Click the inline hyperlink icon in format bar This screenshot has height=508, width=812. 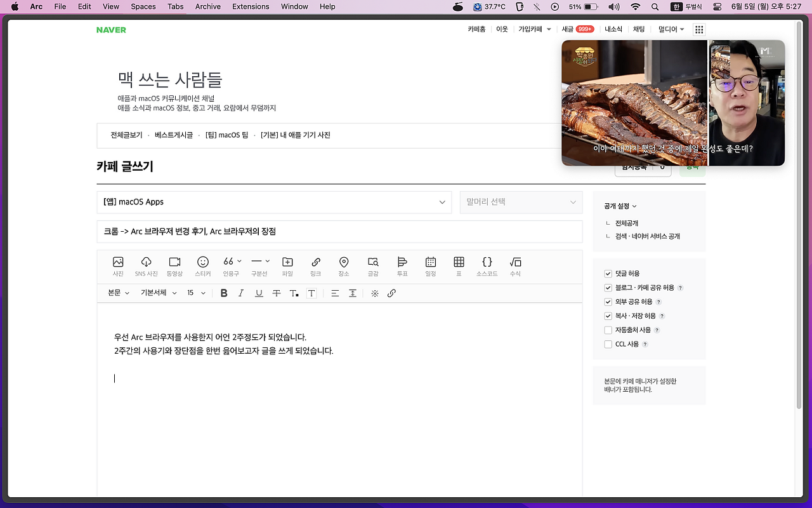[x=391, y=293]
